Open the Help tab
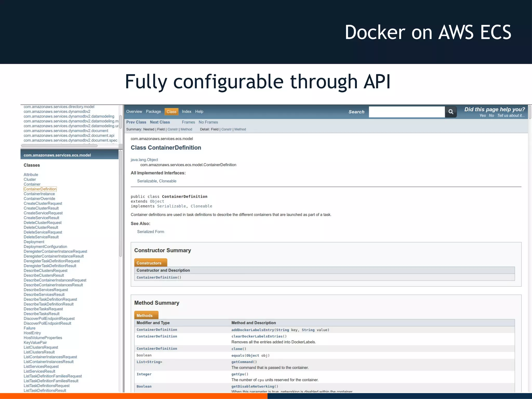532x399 pixels. [x=199, y=111]
